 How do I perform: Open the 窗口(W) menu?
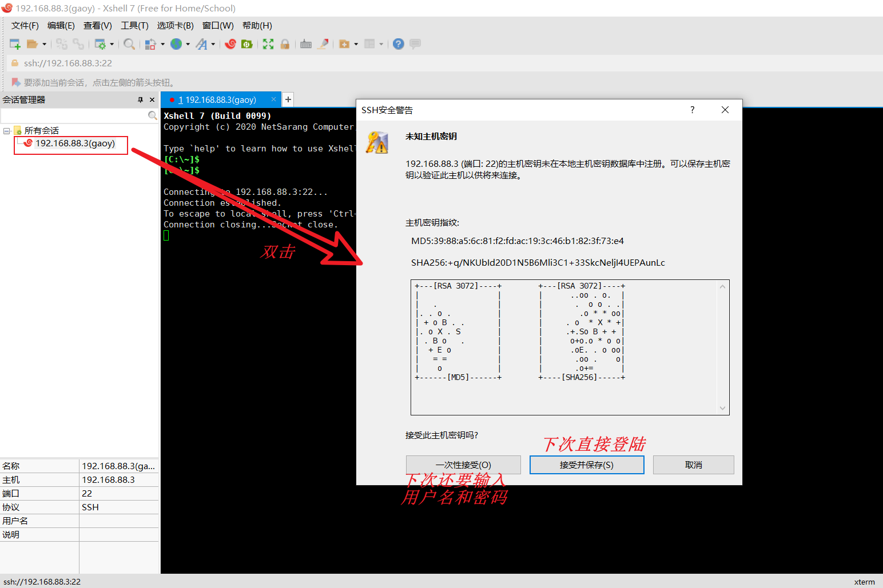point(218,26)
